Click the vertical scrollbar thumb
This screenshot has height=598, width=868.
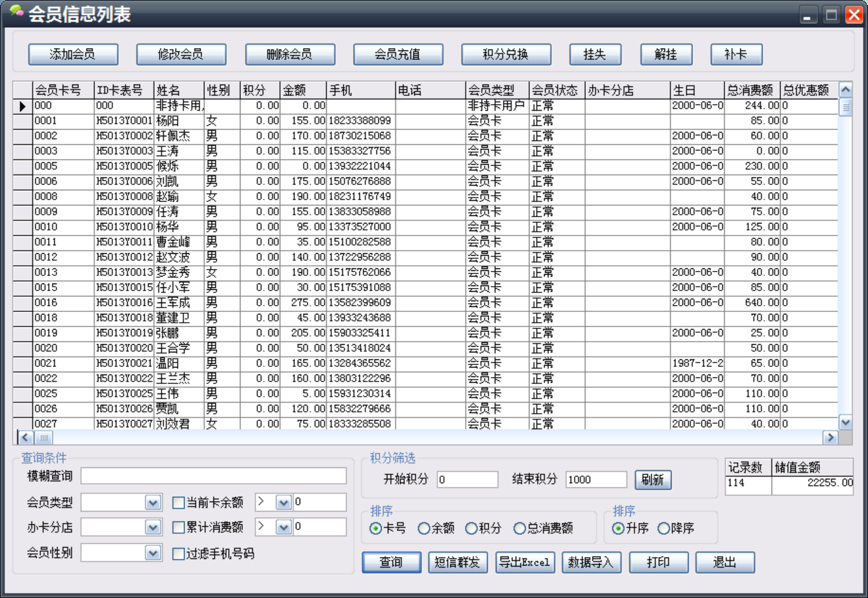845,107
